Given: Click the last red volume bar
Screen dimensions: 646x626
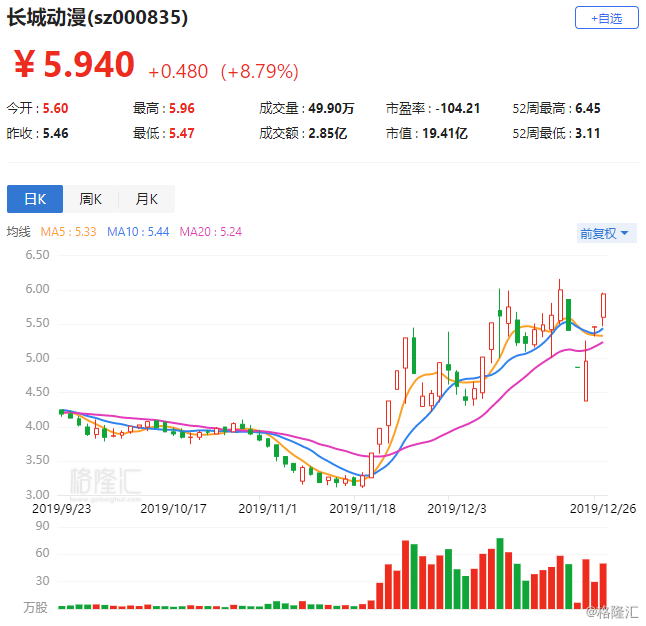Looking at the screenshot, I should (603, 586).
